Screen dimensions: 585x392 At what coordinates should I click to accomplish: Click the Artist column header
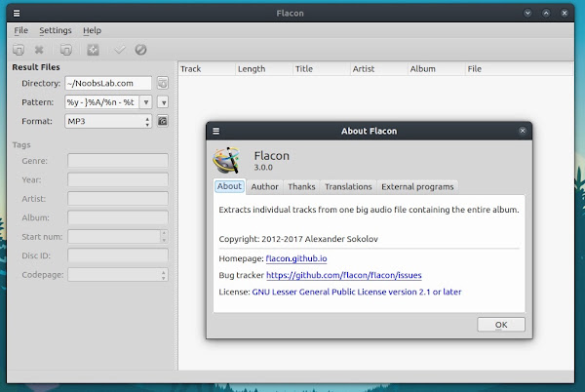[x=379, y=69]
